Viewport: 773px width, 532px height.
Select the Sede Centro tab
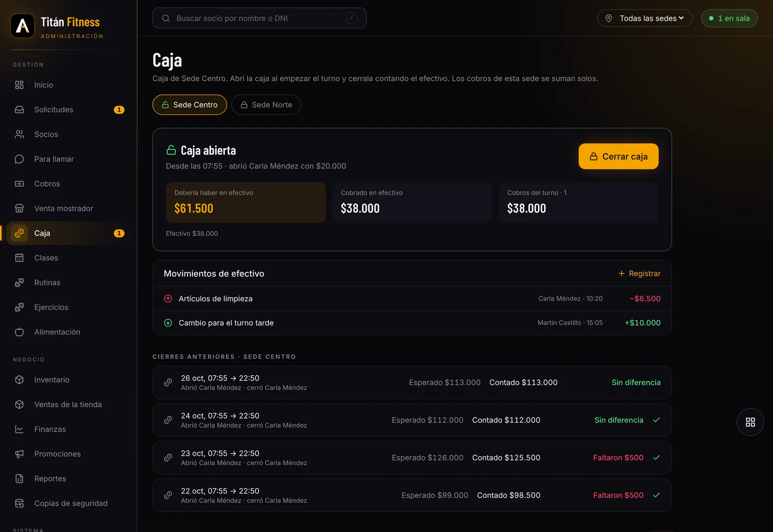pos(190,105)
